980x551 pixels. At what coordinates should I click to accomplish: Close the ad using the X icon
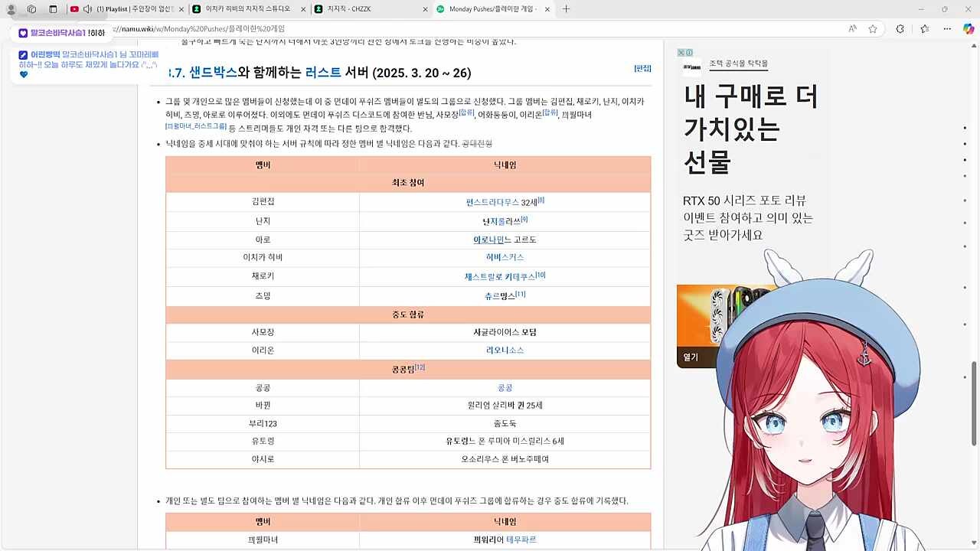[x=681, y=53]
